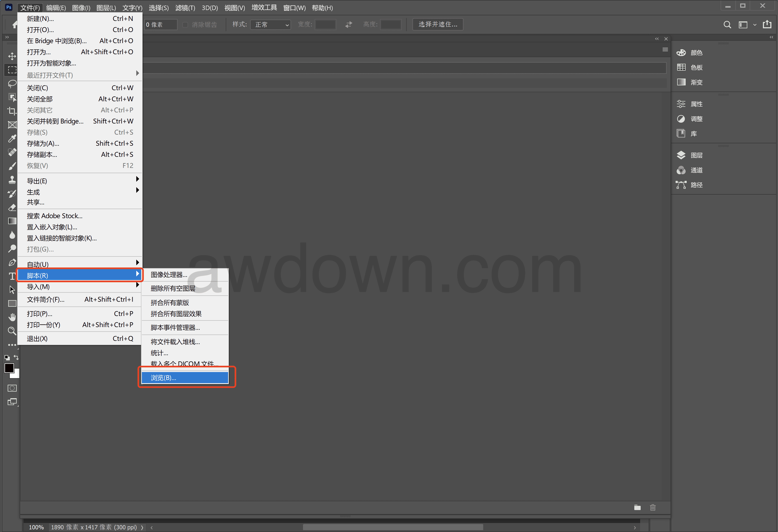Screen dimensions: 778x532
Task: Swap foreground and background colors
Action: point(16,357)
